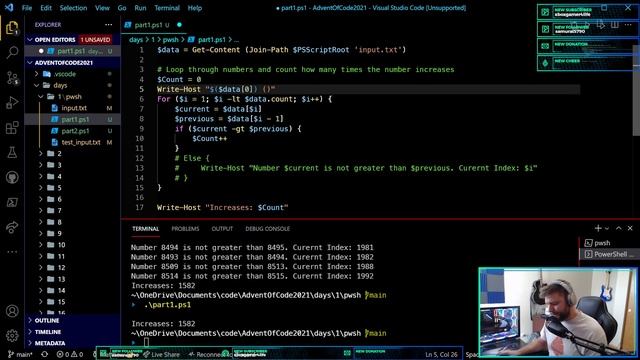Switch to the PROBLEMS panel tab
The width and height of the screenshot is (640, 360).
coord(185,229)
